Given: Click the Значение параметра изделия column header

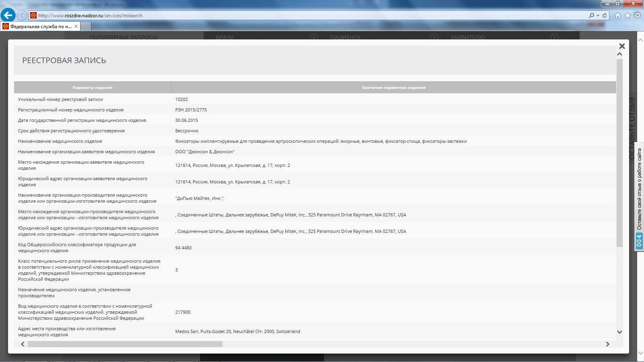Looking at the screenshot, I should 394,87.
